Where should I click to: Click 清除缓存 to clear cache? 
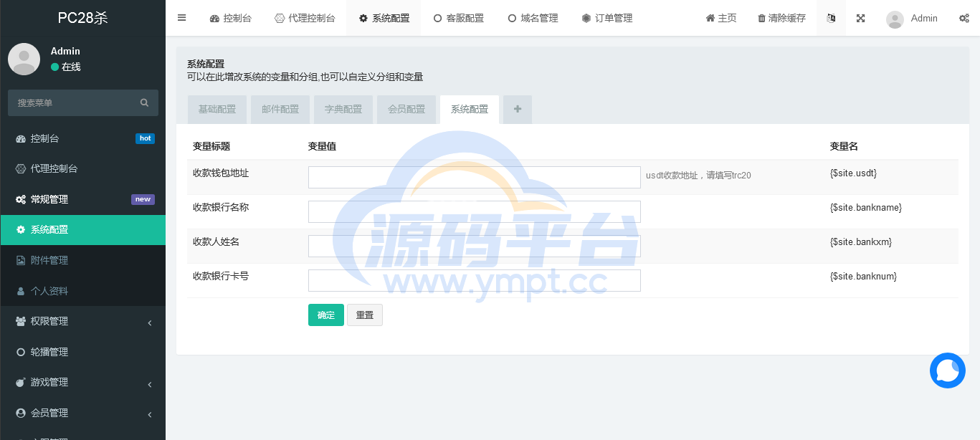pyautogui.click(x=781, y=18)
